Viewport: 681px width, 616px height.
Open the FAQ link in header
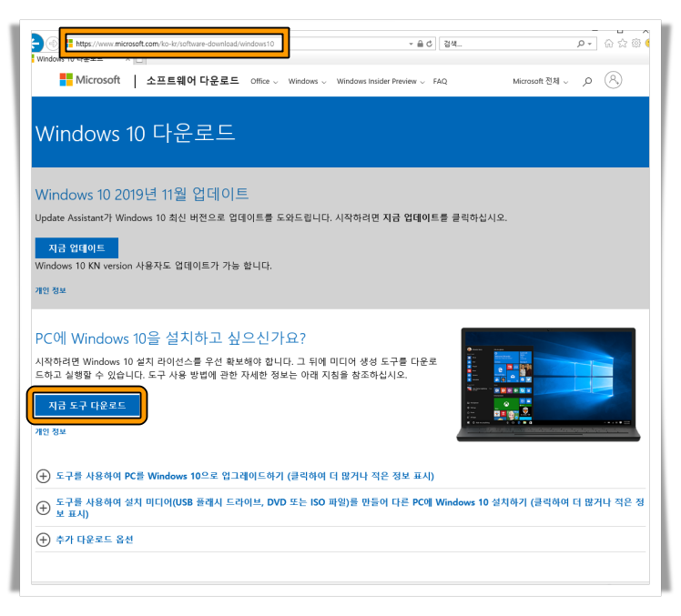tap(440, 81)
